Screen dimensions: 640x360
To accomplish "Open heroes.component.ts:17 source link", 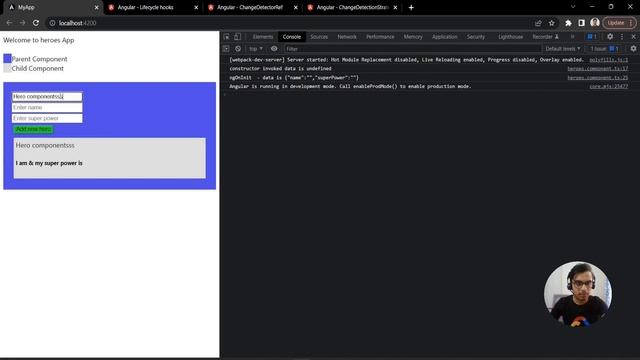I will [x=598, y=69].
